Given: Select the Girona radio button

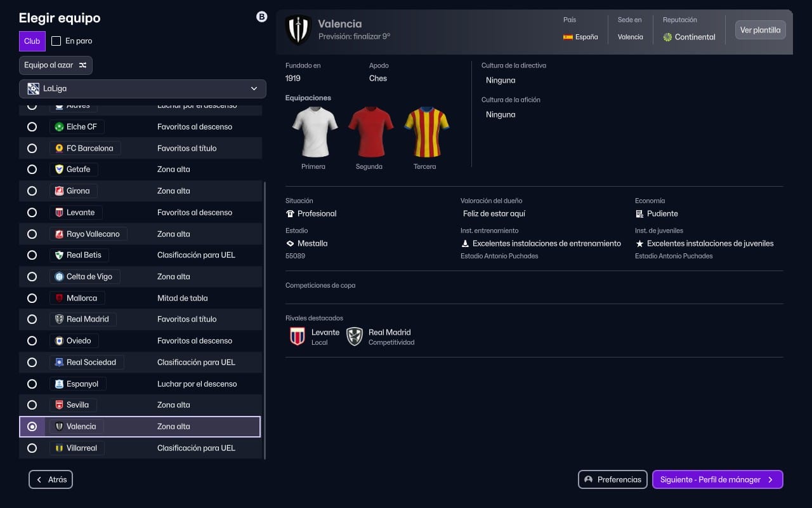Looking at the screenshot, I should 32,190.
